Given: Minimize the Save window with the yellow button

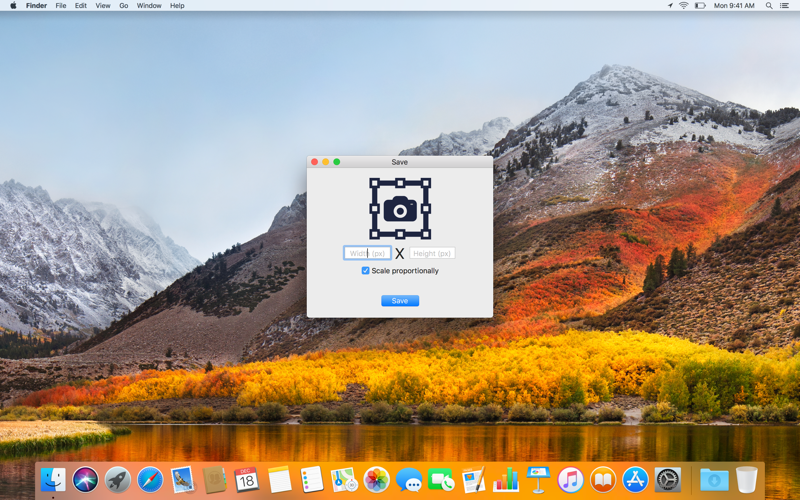Looking at the screenshot, I should pyautogui.click(x=326, y=162).
